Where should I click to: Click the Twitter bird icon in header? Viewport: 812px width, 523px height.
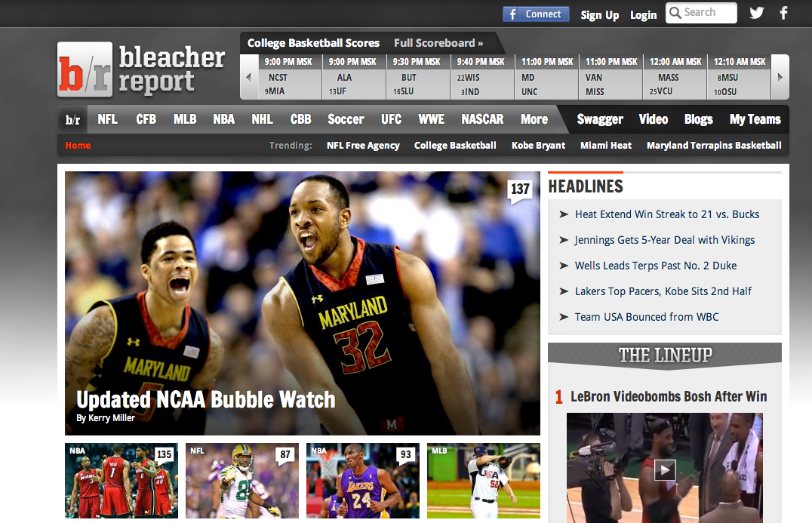tap(757, 13)
